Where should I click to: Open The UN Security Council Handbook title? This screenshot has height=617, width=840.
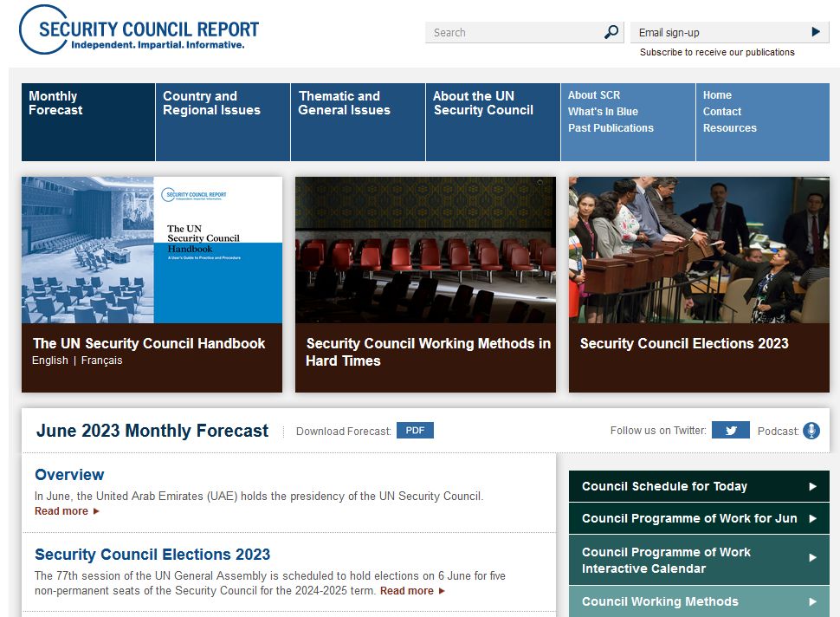click(149, 344)
